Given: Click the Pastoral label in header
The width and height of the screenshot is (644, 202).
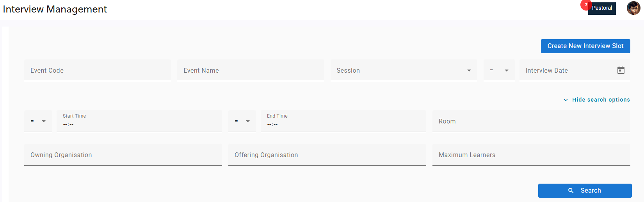Looking at the screenshot, I should [602, 8].
